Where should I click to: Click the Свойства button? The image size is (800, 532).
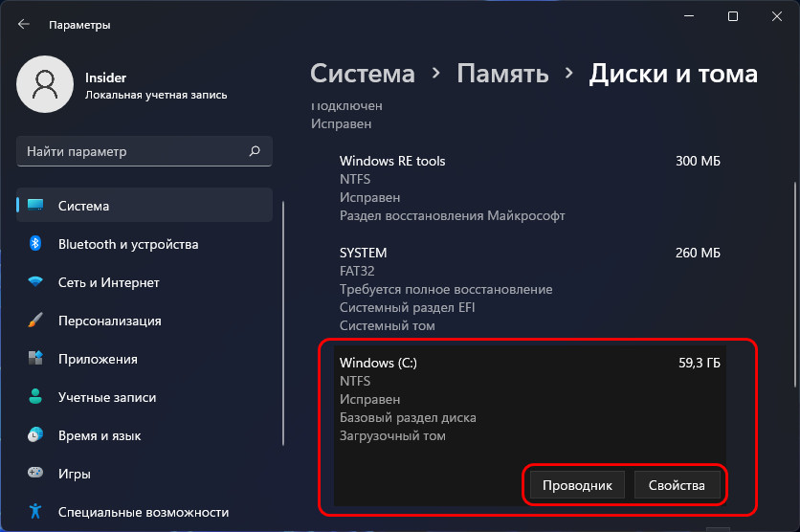click(x=677, y=485)
